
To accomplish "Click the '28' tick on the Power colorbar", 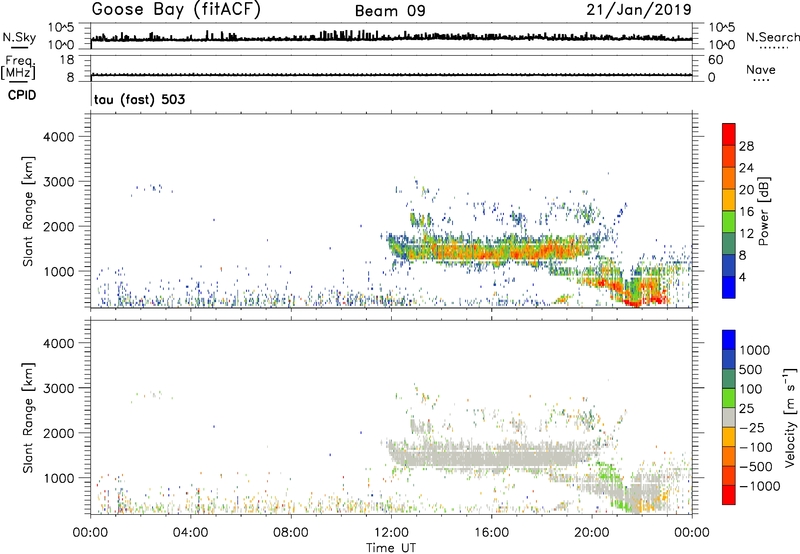I will coord(746,146).
